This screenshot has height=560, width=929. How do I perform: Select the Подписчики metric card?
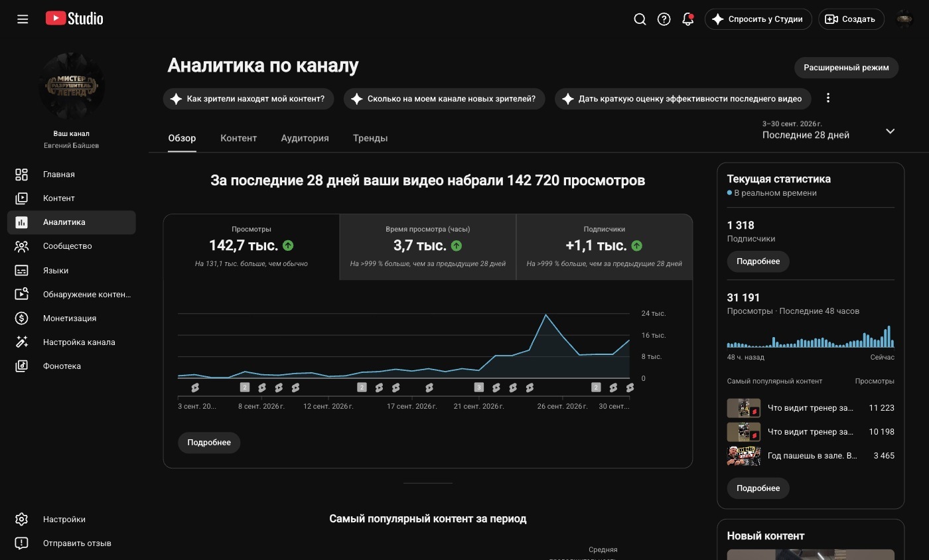point(605,247)
